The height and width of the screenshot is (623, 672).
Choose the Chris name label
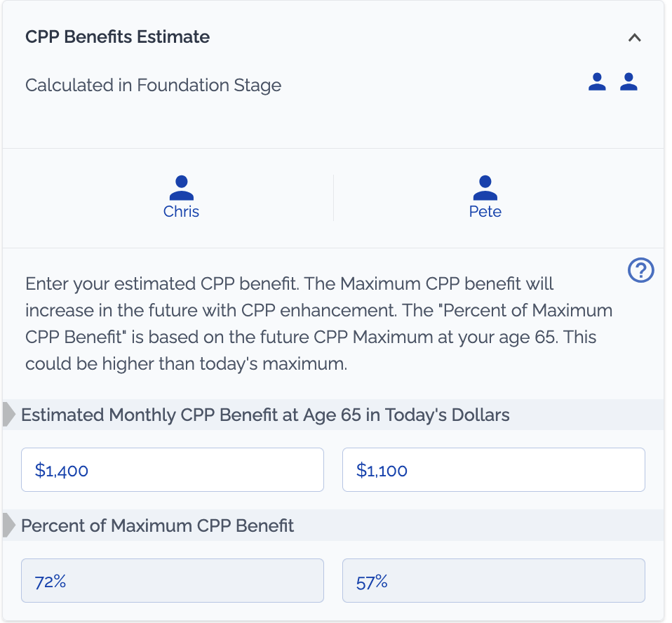point(181,212)
